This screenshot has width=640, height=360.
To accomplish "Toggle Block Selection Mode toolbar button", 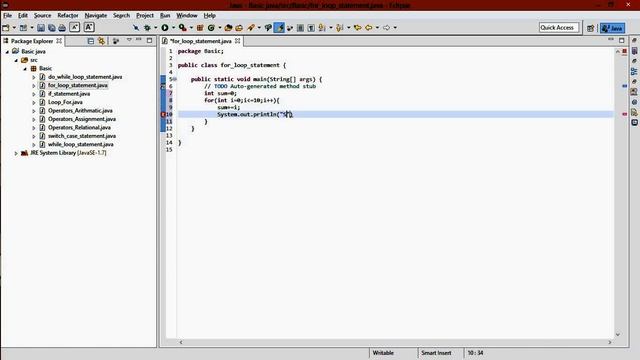I will (300, 28).
